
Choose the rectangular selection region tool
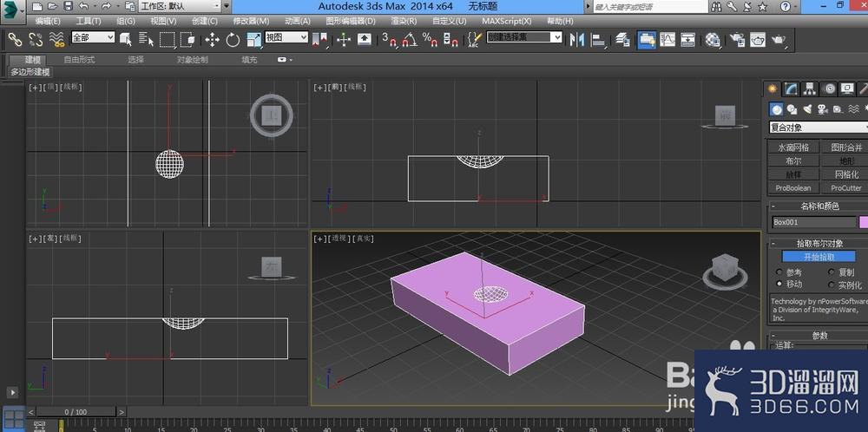[x=168, y=39]
